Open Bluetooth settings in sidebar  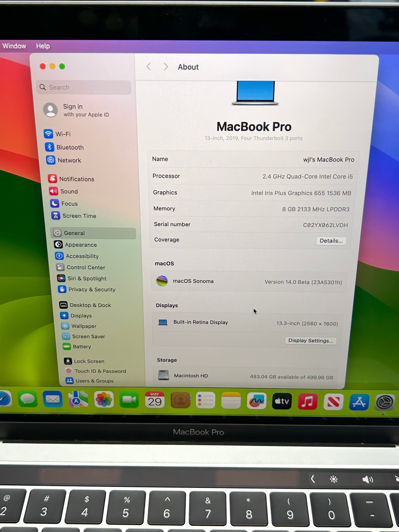tap(64, 147)
